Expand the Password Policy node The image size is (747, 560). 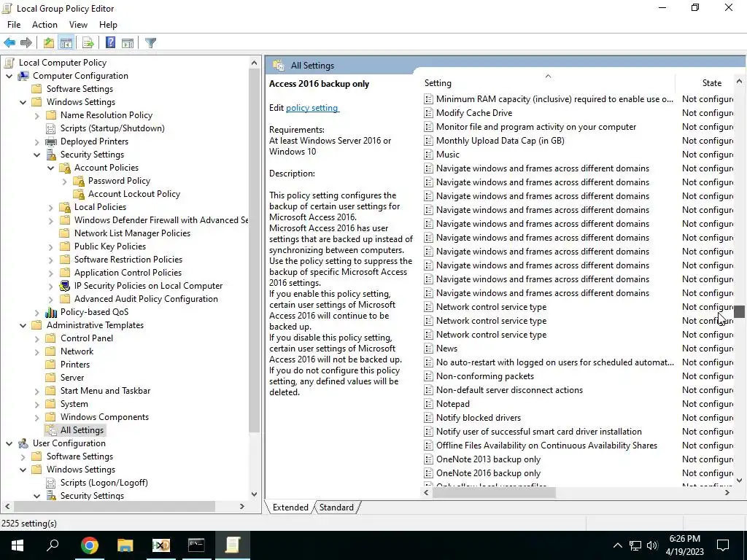tap(64, 182)
